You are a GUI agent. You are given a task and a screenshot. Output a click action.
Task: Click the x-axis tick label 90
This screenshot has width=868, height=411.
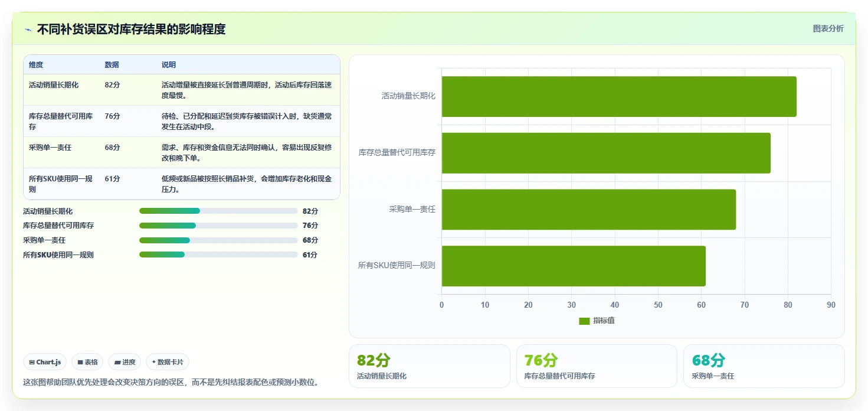831,305
